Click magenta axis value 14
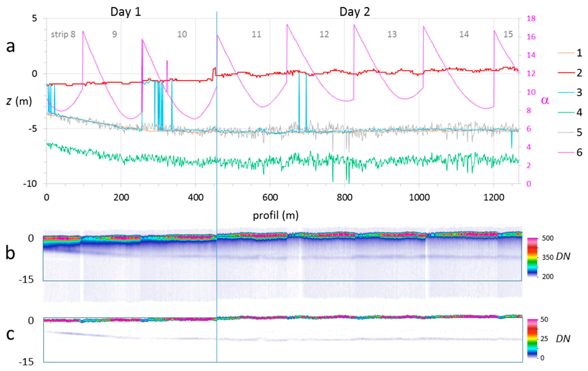 (531, 55)
